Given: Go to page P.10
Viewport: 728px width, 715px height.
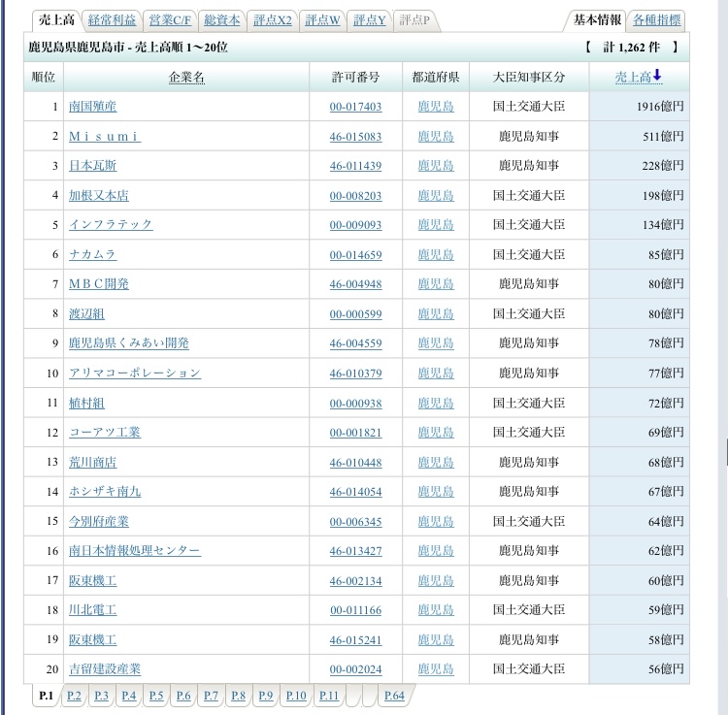Looking at the screenshot, I should 296,696.
